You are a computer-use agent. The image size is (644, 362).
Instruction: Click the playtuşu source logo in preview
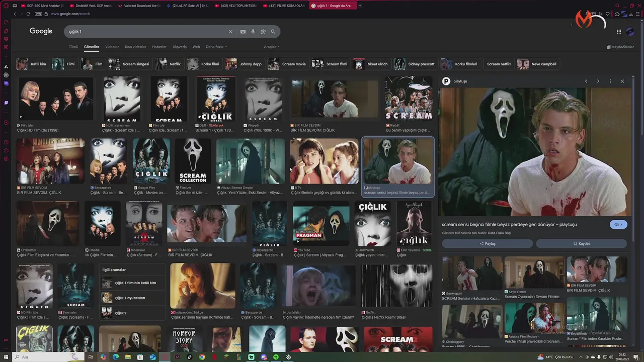(446, 81)
